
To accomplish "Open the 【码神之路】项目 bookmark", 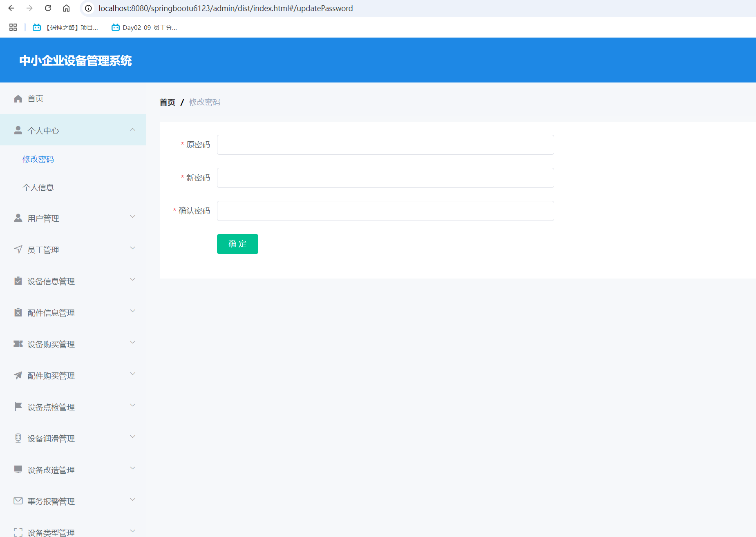I will [65, 27].
